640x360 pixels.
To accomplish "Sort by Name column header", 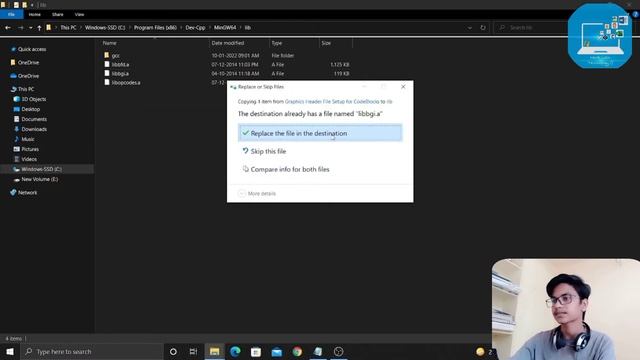I will [109, 43].
